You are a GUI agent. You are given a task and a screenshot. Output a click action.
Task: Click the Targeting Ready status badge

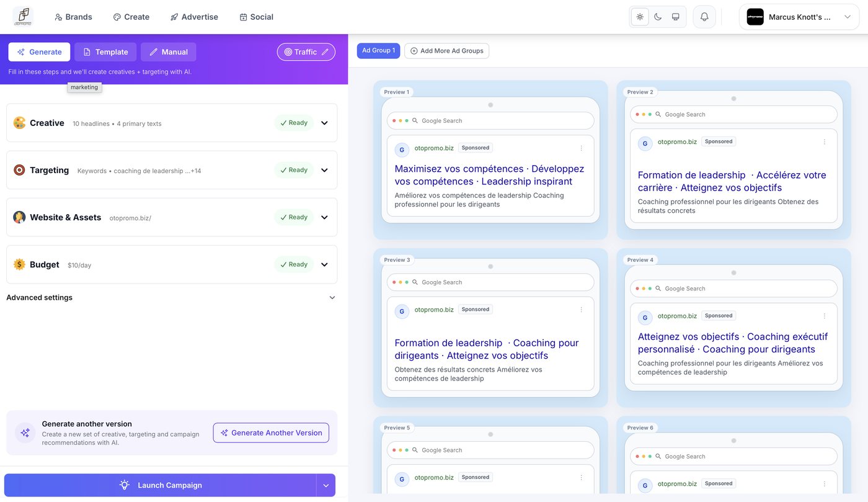click(294, 170)
